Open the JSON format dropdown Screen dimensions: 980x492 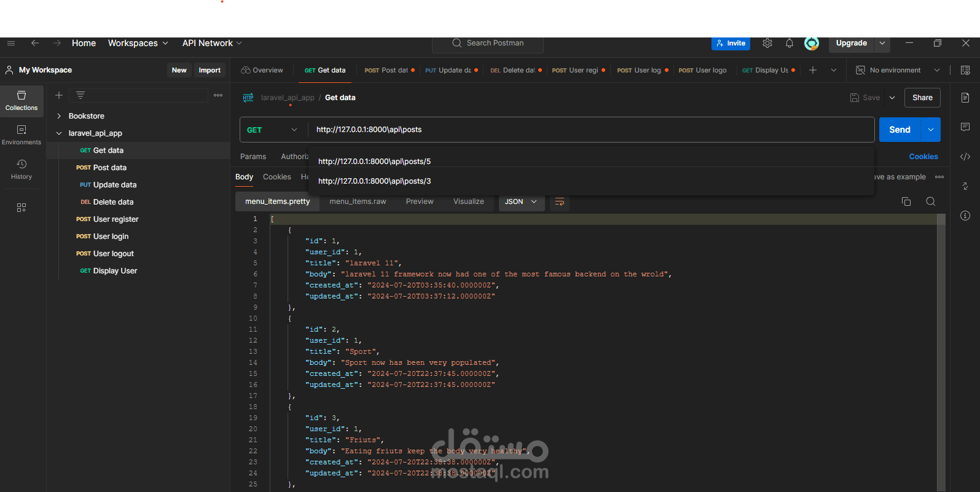click(521, 201)
